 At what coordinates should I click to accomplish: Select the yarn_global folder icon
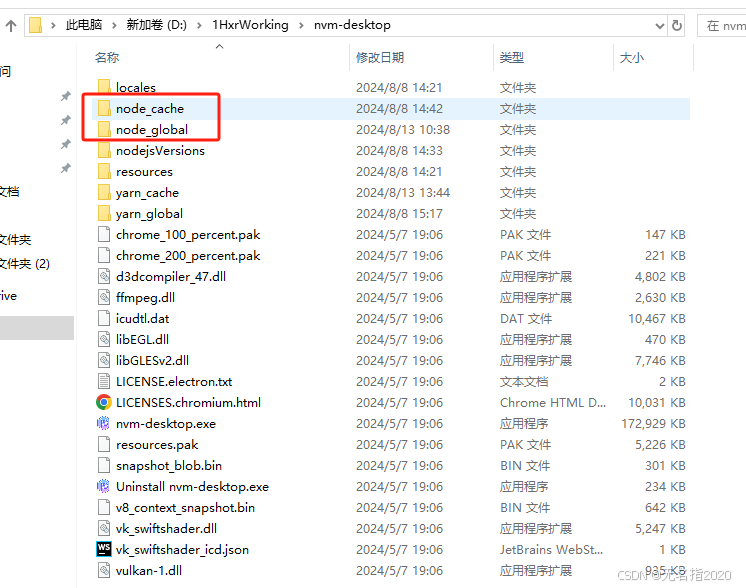[x=104, y=213]
